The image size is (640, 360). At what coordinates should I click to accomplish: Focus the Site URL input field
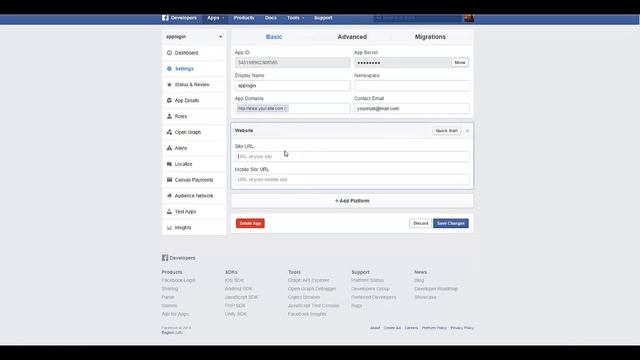coord(352,157)
